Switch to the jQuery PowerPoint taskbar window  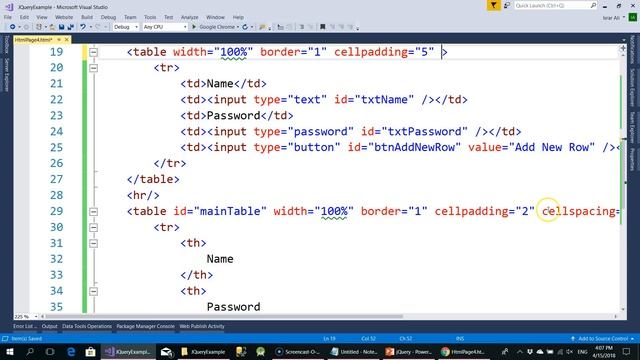tap(409, 351)
